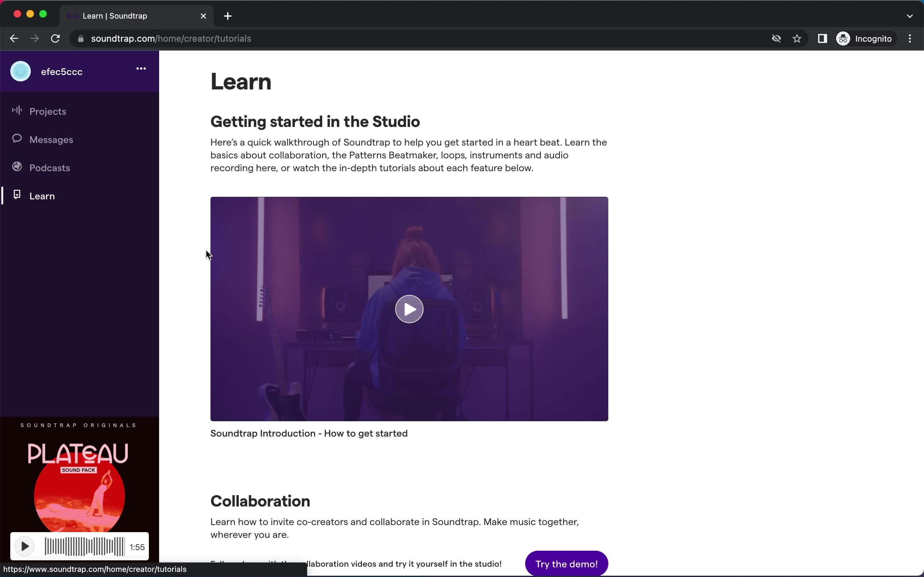Click the efec5ccc username label
Screen dimensions: 924x577
coord(61,71)
